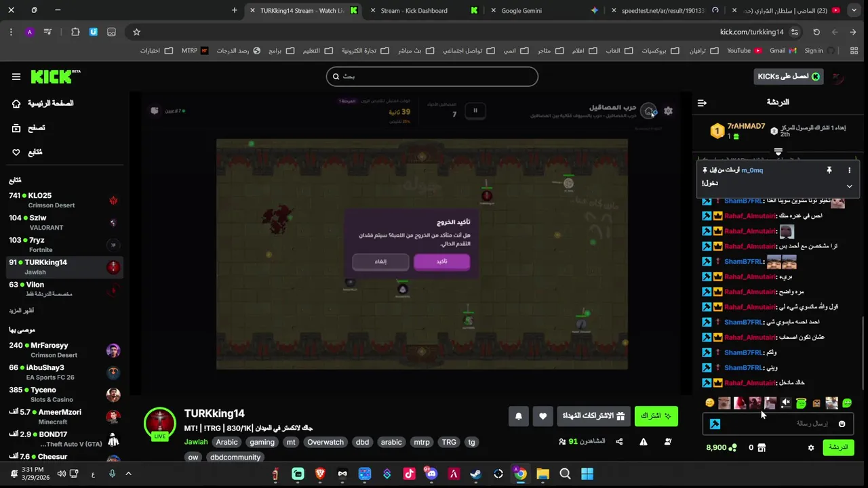Pause button in streamed game header

pyautogui.click(x=475, y=110)
